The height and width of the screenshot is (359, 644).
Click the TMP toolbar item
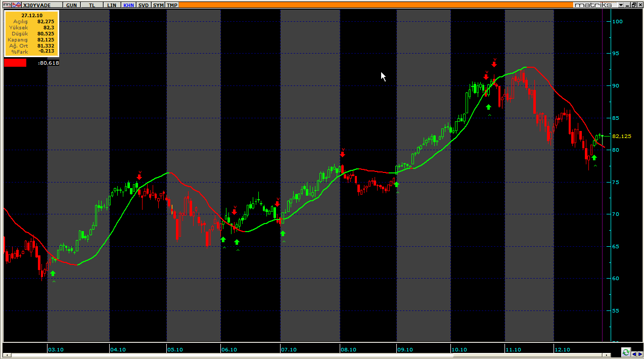[172, 5]
